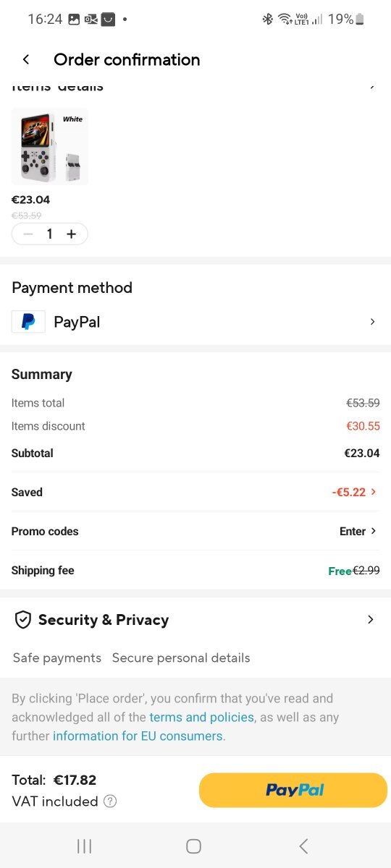Tap the Security & Privacy shield icon

coord(23,620)
